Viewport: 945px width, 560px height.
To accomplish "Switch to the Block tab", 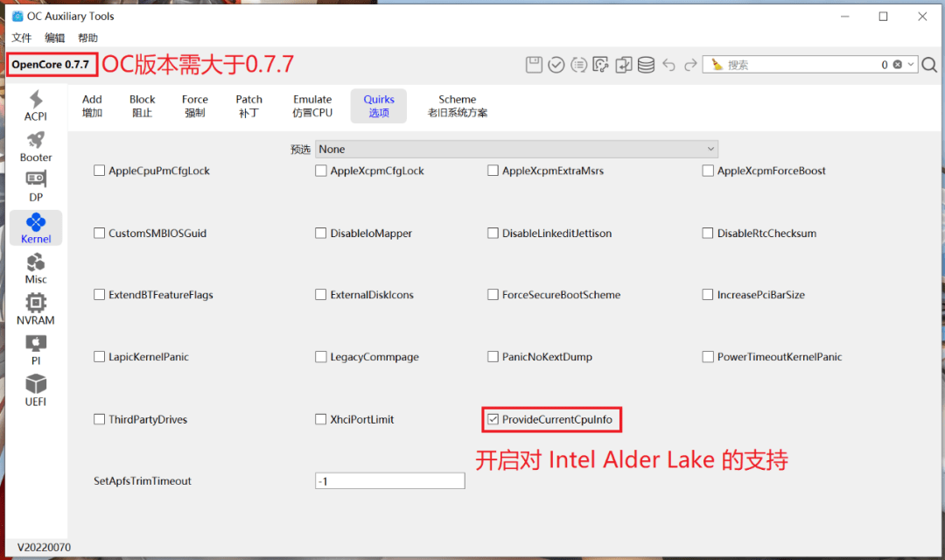I will 143,106.
